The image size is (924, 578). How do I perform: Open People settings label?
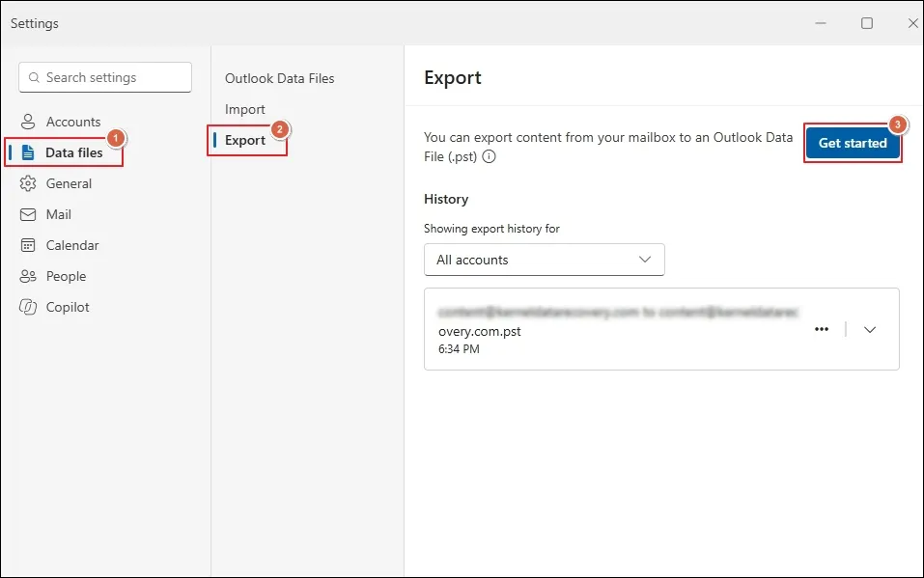click(66, 276)
